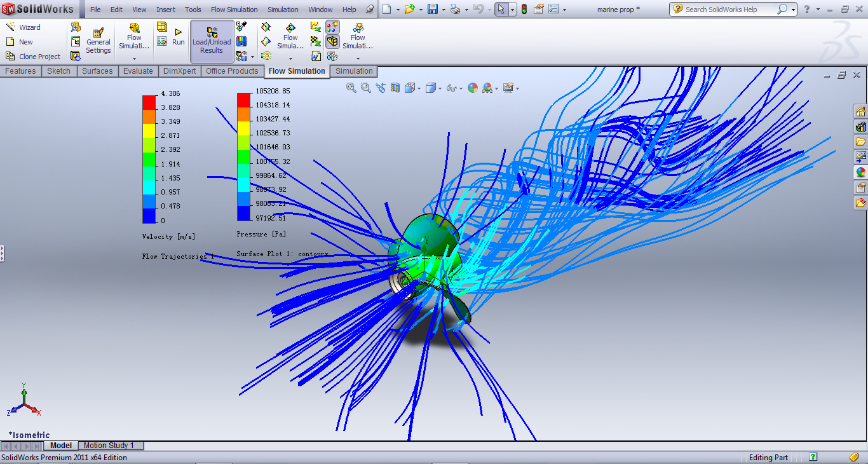The height and width of the screenshot is (464, 868).
Task: Click the Section View icon
Action: 395,88
